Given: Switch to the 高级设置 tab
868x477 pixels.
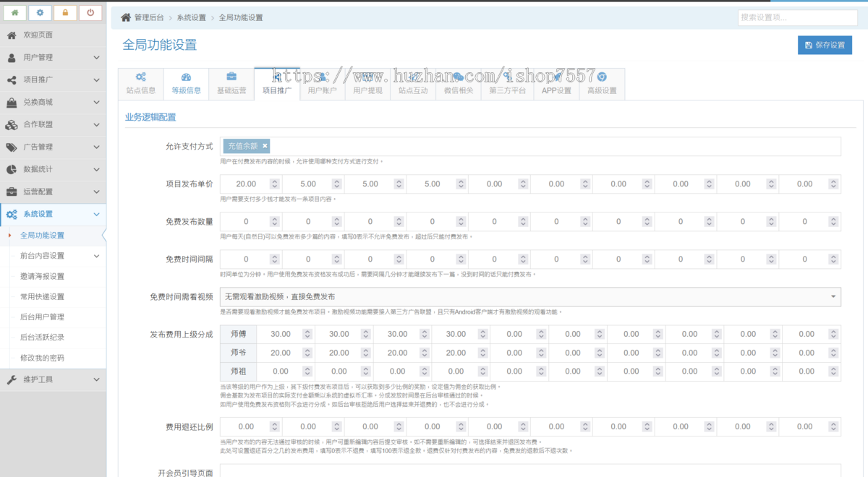Looking at the screenshot, I should tap(602, 83).
